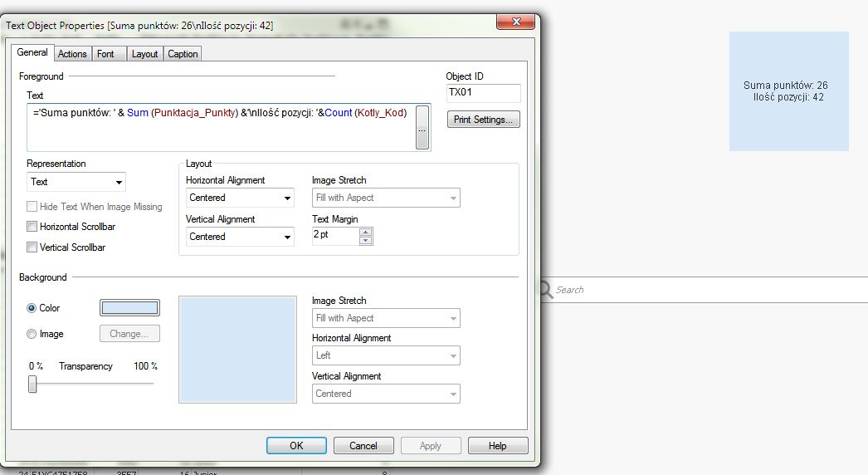
Task: Open the foreground Horizontal Alignment dropdown
Action: (x=240, y=198)
